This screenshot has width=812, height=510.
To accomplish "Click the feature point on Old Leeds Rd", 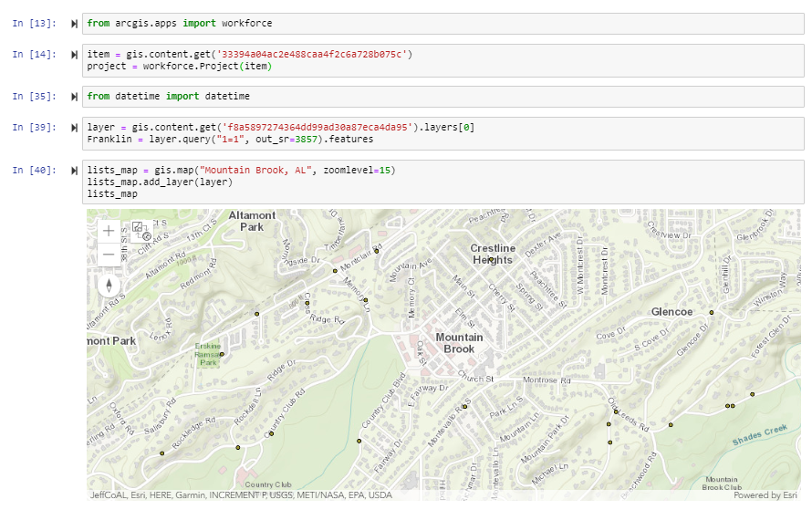I will coord(616,412).
